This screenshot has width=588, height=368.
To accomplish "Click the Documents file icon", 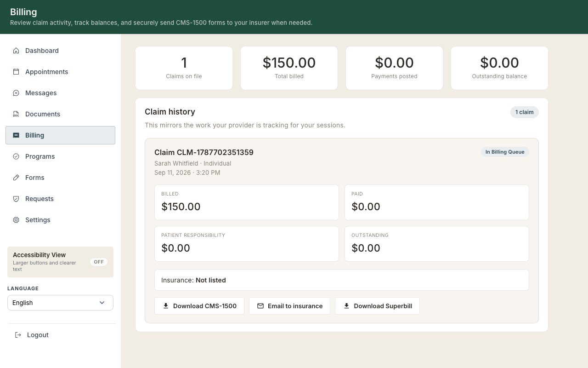I will click(16, 114).
